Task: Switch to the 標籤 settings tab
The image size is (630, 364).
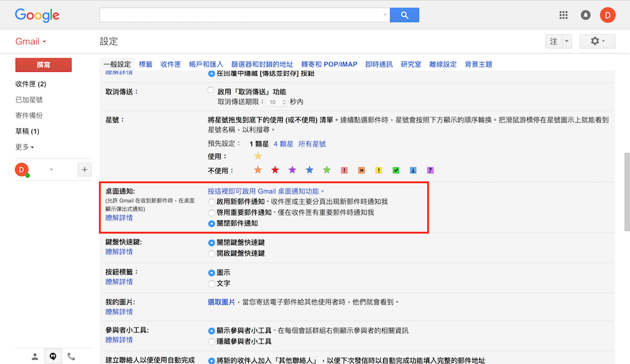Action: pyautogui.click(x=146, y=64)
